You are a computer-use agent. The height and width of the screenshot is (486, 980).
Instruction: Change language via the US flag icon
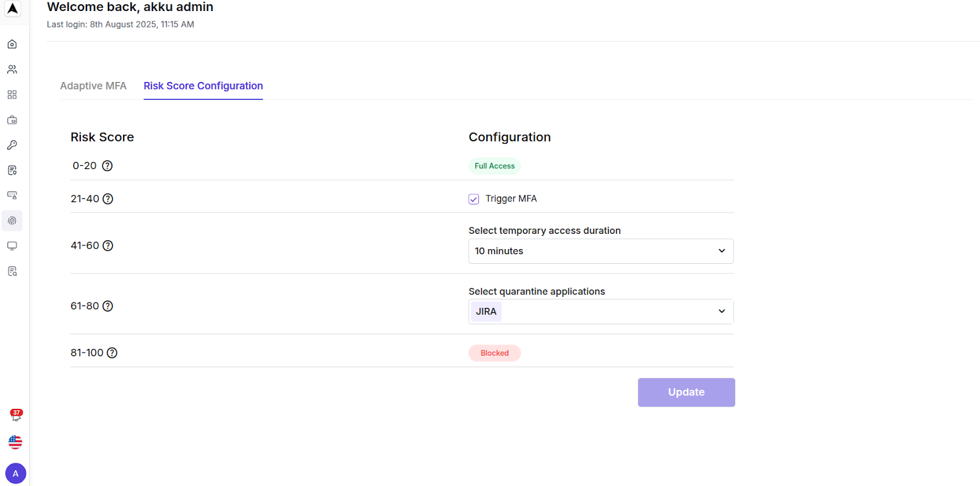(15, 442)
